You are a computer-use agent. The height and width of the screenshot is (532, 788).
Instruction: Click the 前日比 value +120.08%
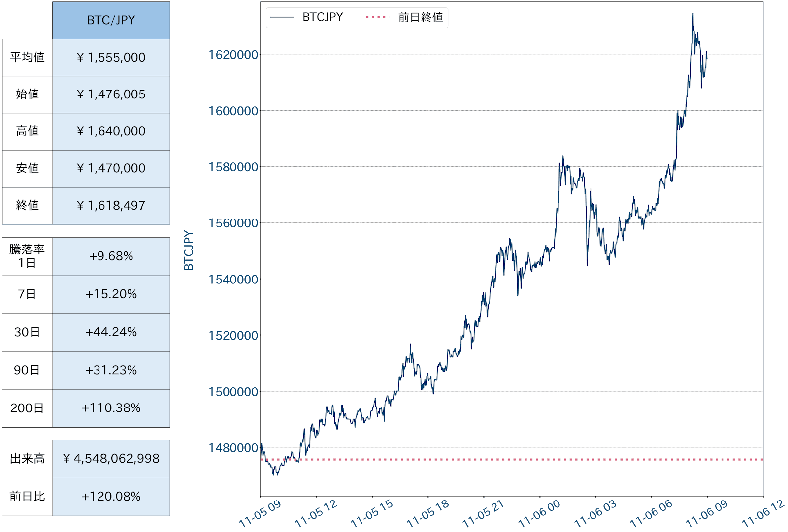pyautogui.click(x=111, y=497)
